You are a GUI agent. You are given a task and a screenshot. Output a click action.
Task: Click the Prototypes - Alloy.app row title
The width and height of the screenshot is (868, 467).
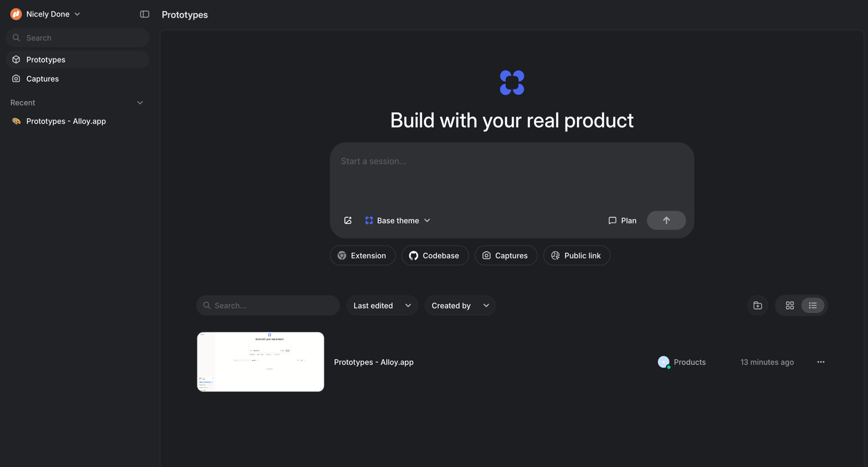click(374, 362)
